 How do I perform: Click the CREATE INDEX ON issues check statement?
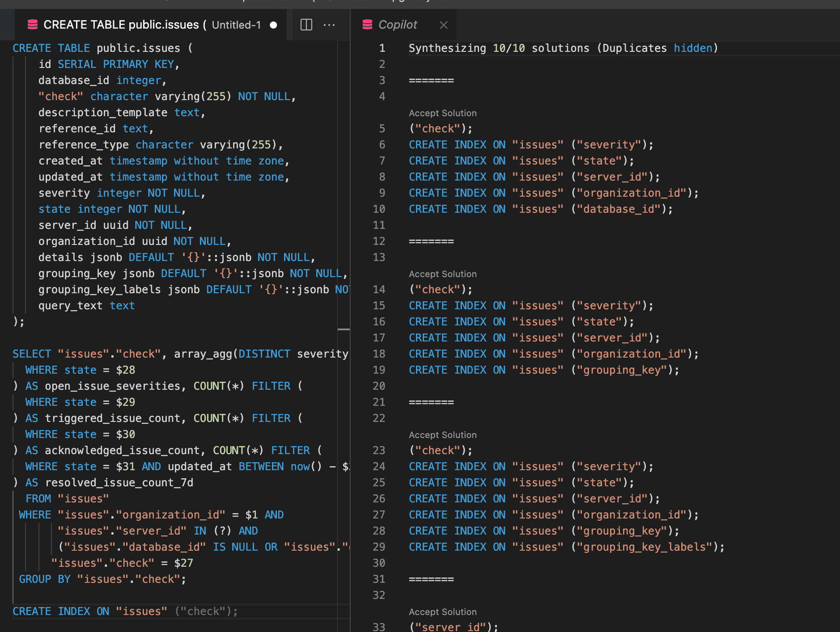click(125, 611)
